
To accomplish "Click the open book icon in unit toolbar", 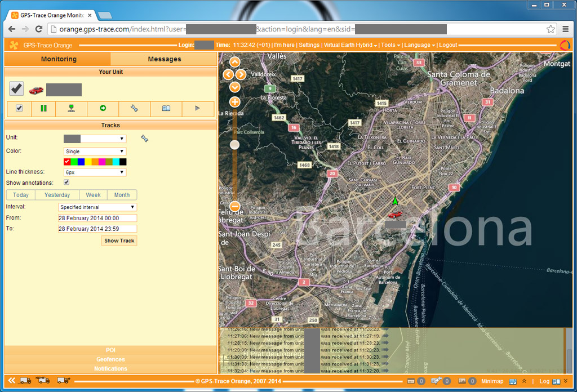I will [166, 108].
